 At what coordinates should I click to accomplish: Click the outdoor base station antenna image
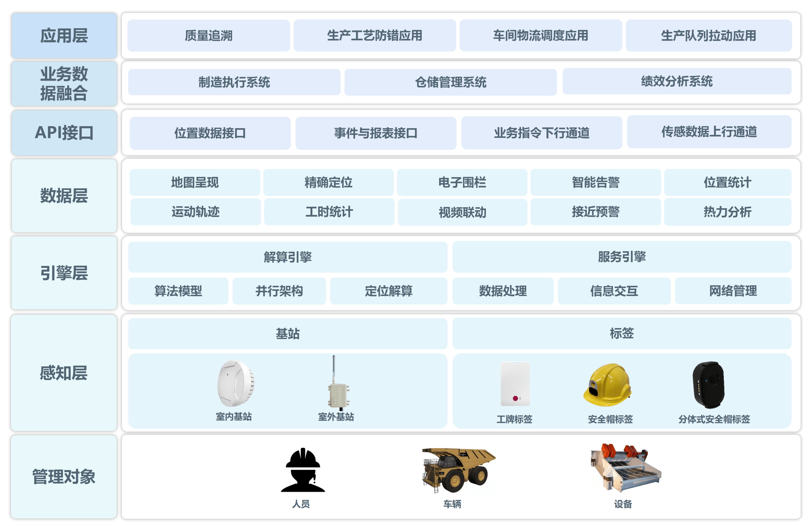click(x=338, y=383)
